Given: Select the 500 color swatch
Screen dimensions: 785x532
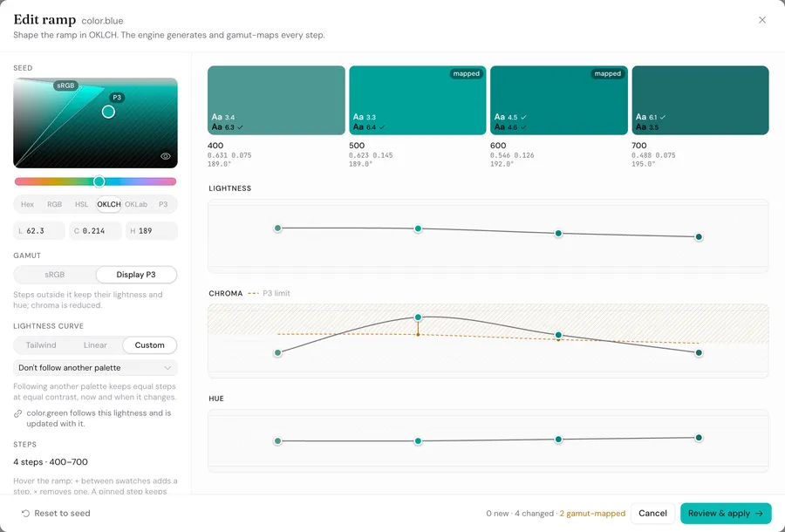Looking at the screenshot, I should click(418, 100).
